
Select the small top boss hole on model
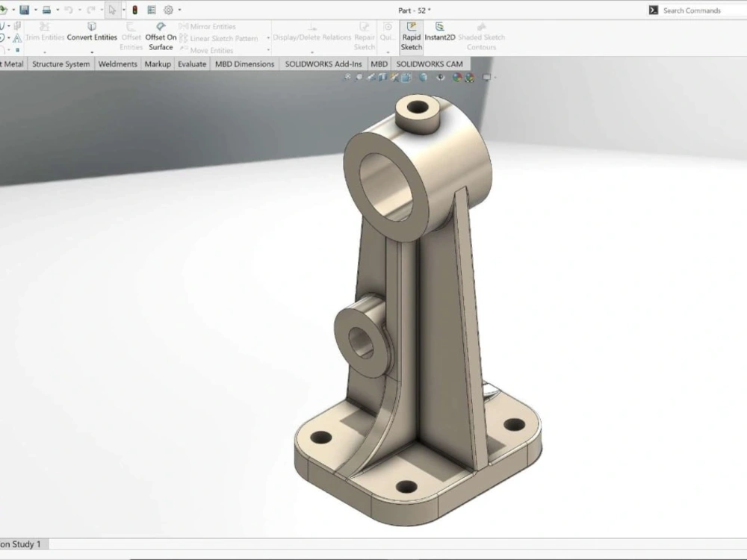click(x=418, y=107)
